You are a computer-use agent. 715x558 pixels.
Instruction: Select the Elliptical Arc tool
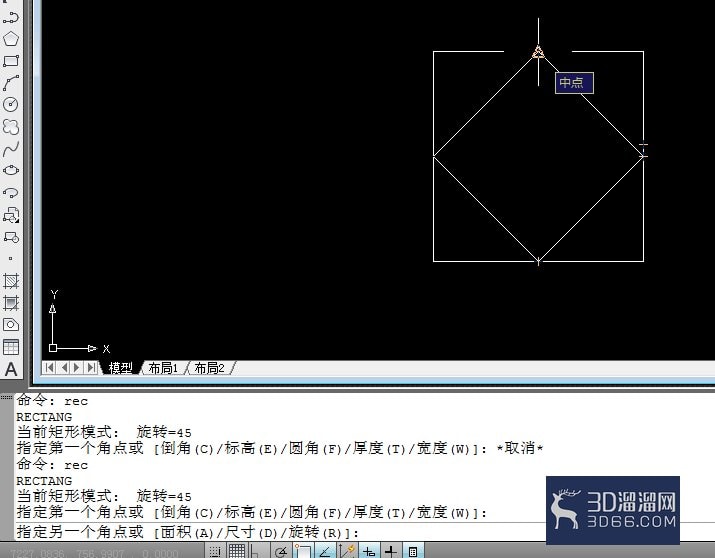click(x=11, y=192)
